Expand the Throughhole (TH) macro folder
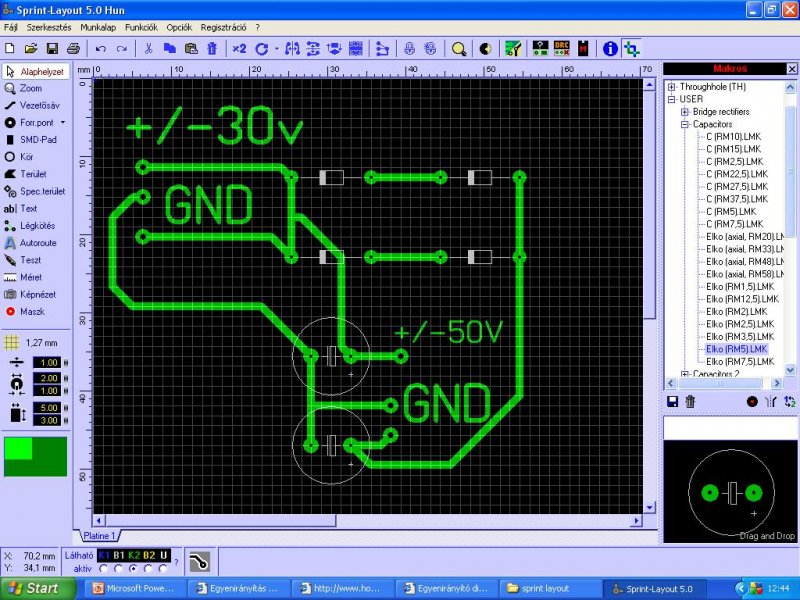Screen dimensions: 800x600 (671, 87)
